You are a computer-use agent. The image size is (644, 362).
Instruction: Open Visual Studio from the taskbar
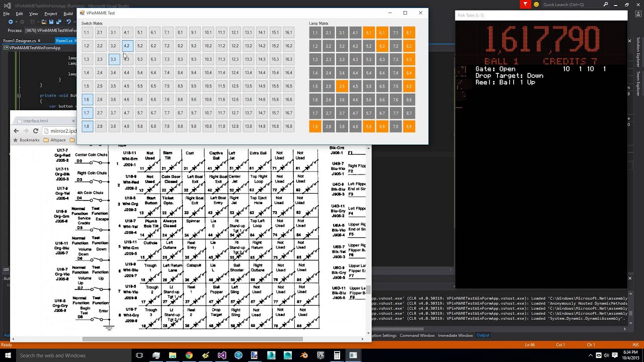(x=222, y=355)
